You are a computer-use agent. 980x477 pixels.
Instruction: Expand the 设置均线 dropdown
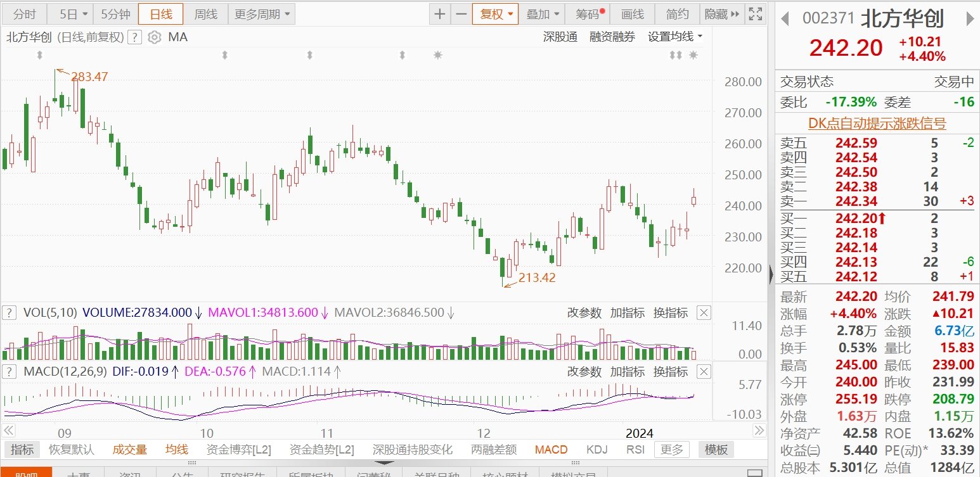coord(675,37)
